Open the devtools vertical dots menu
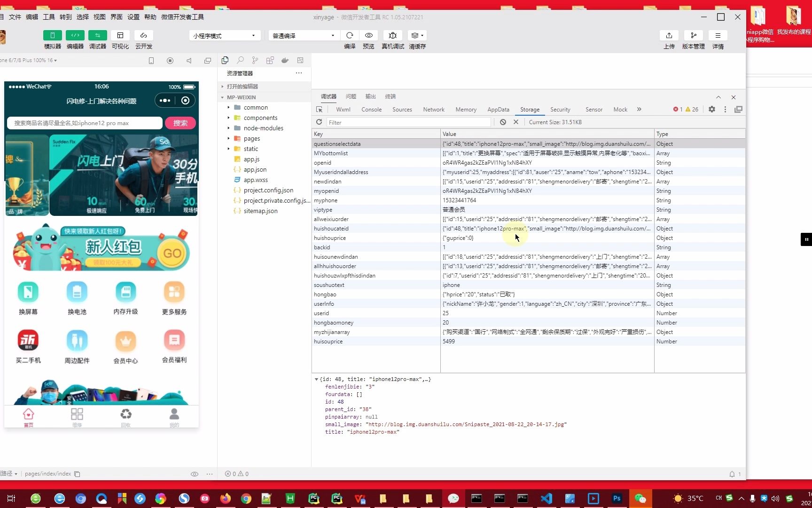The height and width of the screenshot is (508, 812). [725, 109]
